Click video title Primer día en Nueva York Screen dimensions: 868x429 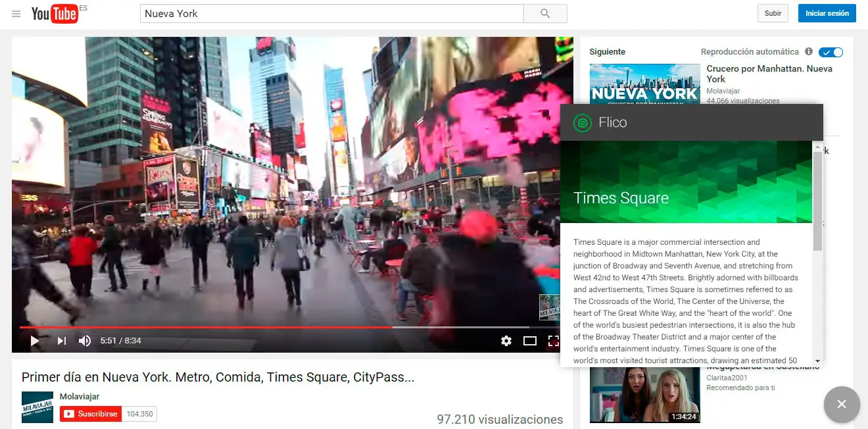(x=218, y=377)
